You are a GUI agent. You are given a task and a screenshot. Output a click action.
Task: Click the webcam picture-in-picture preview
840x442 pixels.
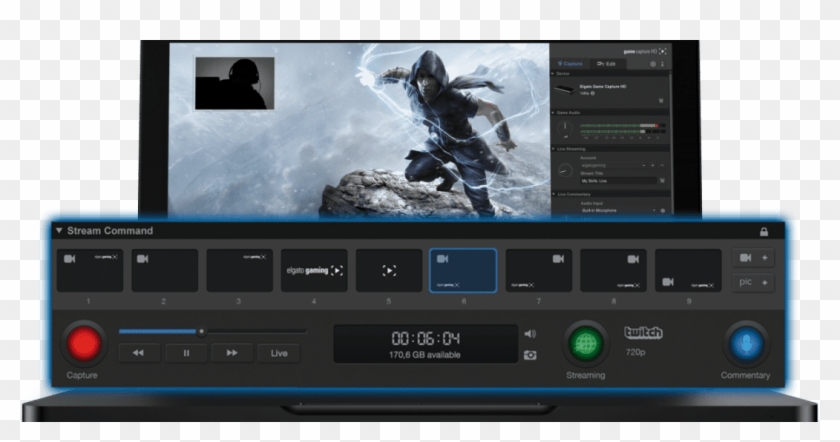(235, 84)
